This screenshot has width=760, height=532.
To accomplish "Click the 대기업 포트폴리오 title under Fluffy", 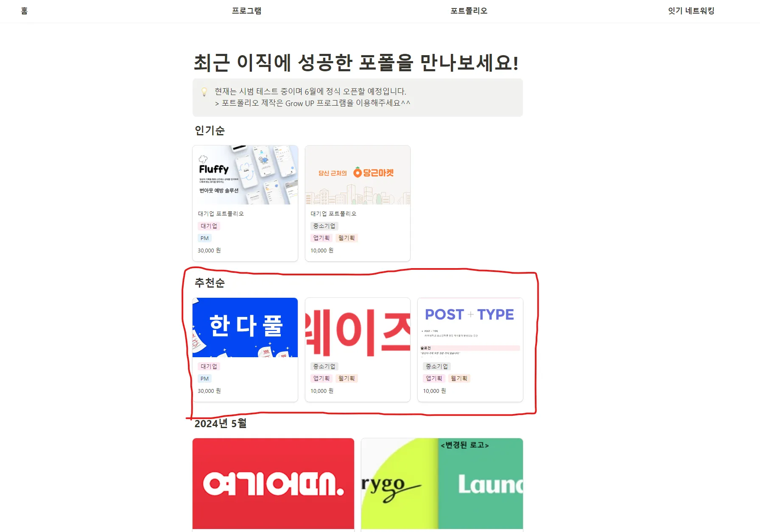I will pyautogui.click(x=221, y=214).
